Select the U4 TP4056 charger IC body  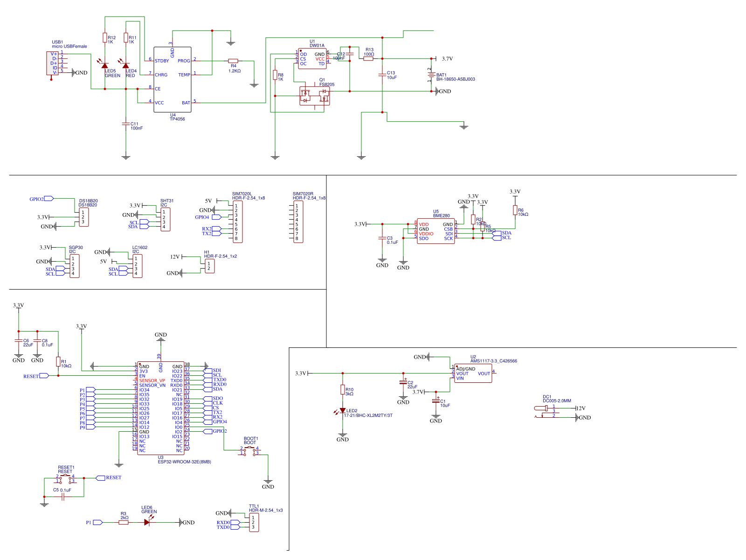(x=173, y=79)
